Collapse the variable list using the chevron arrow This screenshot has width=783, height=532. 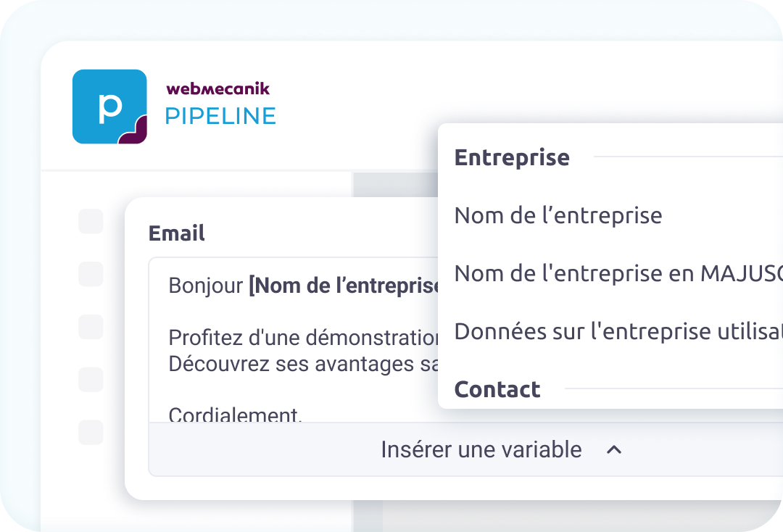click(613, 450)
